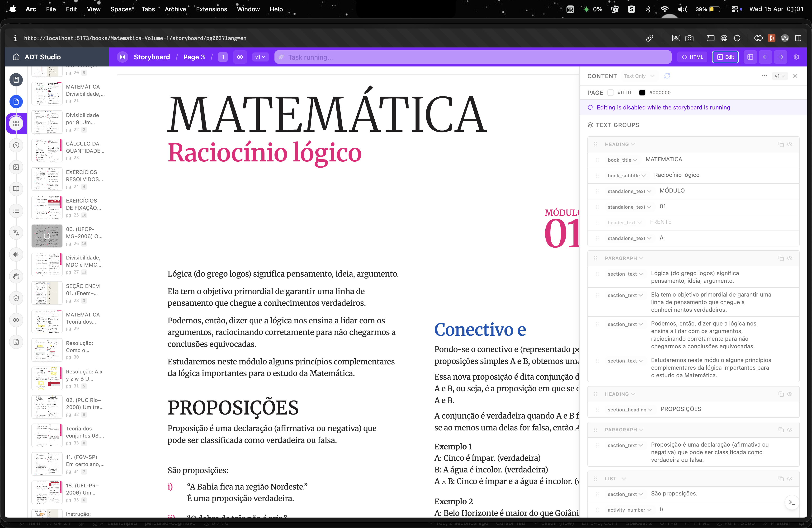Click the Page 3 breadcrumb
The height and width of the screenshot is (528, 812).
(194, 57)
